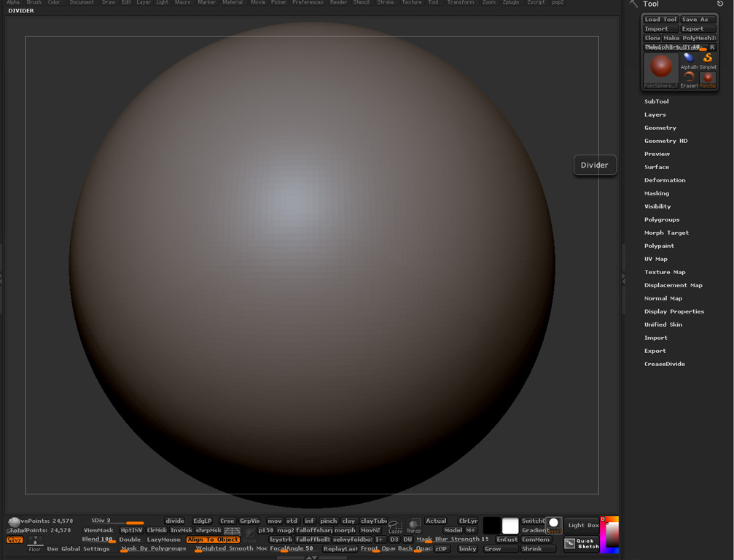Screen dimensions: 734x560
Task: Toggle Weighted Smooth Mode
Action: pyautogui.click(x=231, y=548)
